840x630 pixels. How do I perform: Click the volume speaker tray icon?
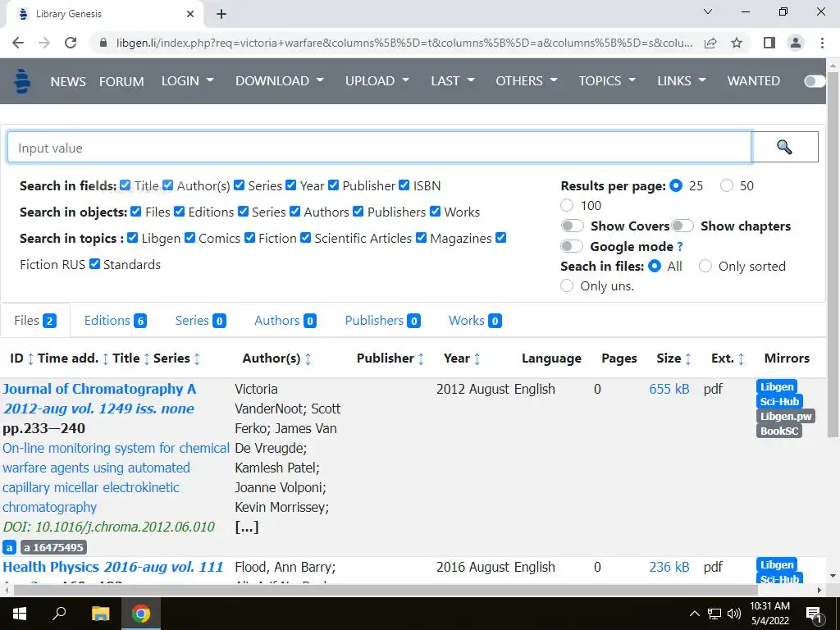tap(734, 614)
